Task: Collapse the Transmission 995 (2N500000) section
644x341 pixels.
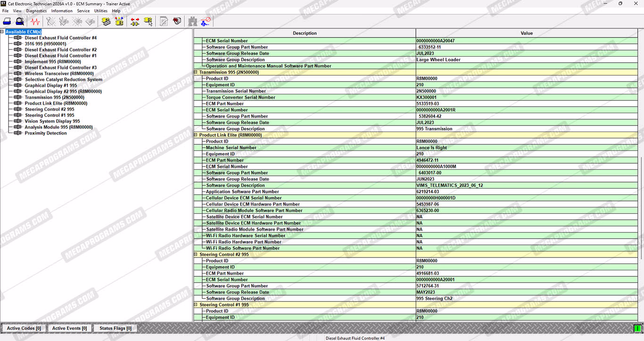Action: click(x=196, y=72)
